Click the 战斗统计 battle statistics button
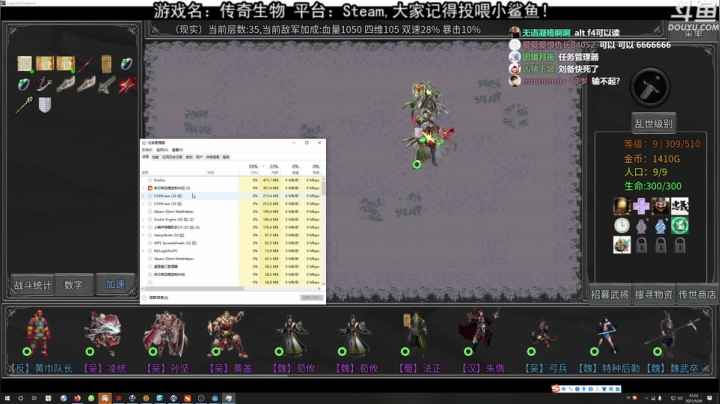Screen dimensions: 720x404 coord(32,285)
